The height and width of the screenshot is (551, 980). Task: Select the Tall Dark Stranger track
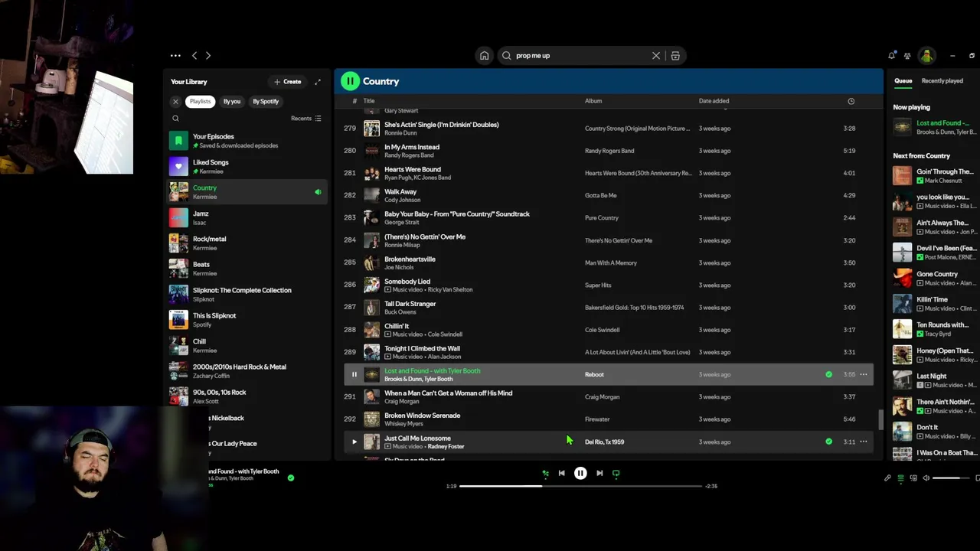point(609,308)
